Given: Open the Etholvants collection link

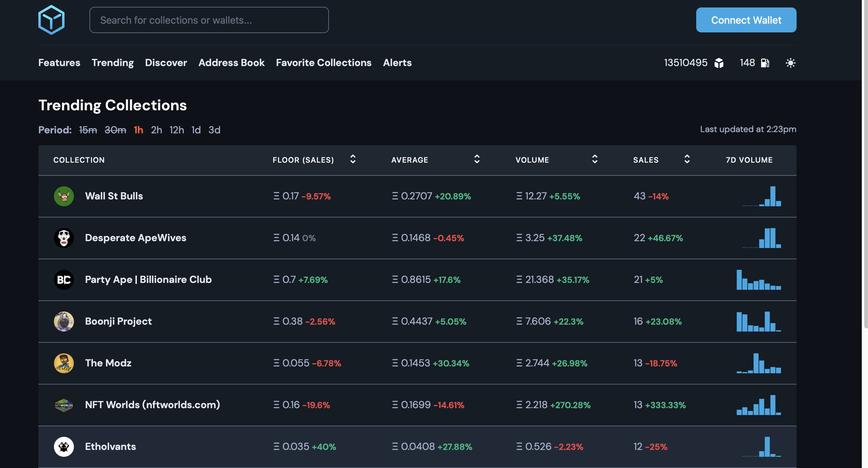Looking at the screenshot, I should click(110, 447).
